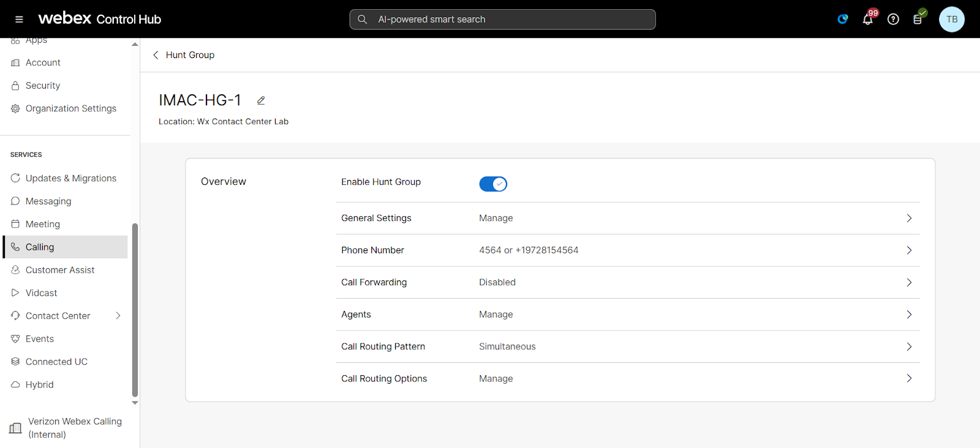The width and height of the screenshot is (980, 448).
Task: Open Connected UC in sidebar
Action: (65, 362)
